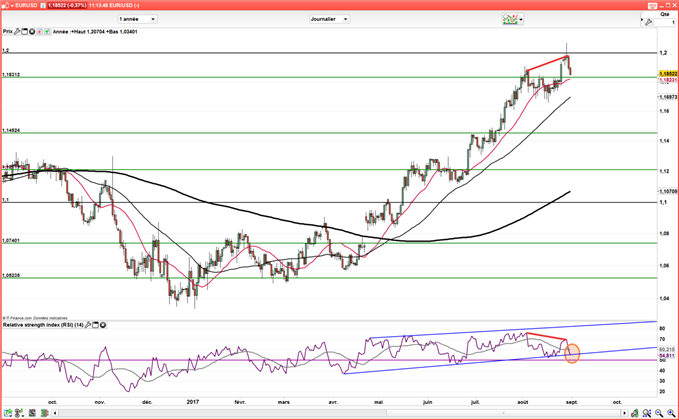Click the 2017 year marker on time axis

coord(193,402)
